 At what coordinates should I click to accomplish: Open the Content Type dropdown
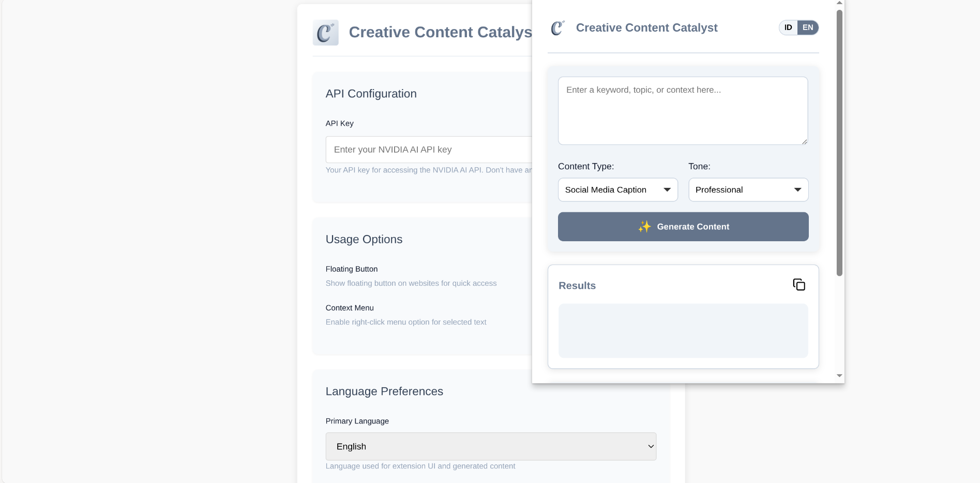click(617, 189)
